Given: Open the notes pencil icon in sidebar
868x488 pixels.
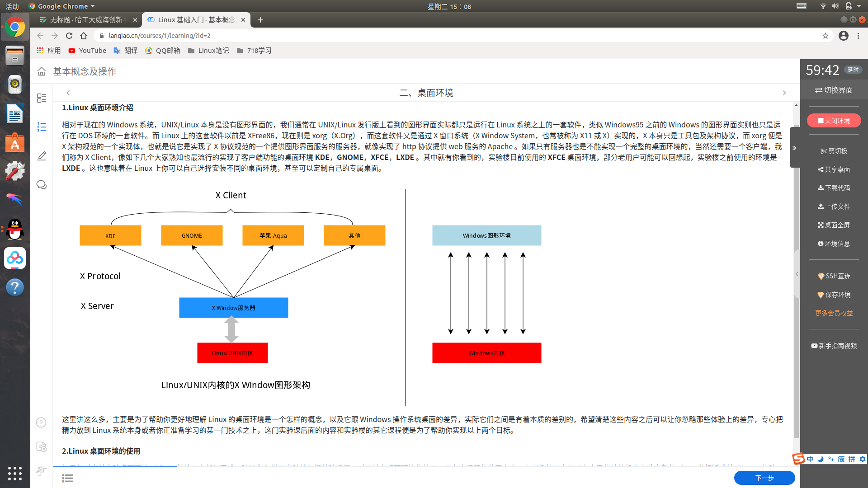Looking at the screenshot, I should point(42,156).
